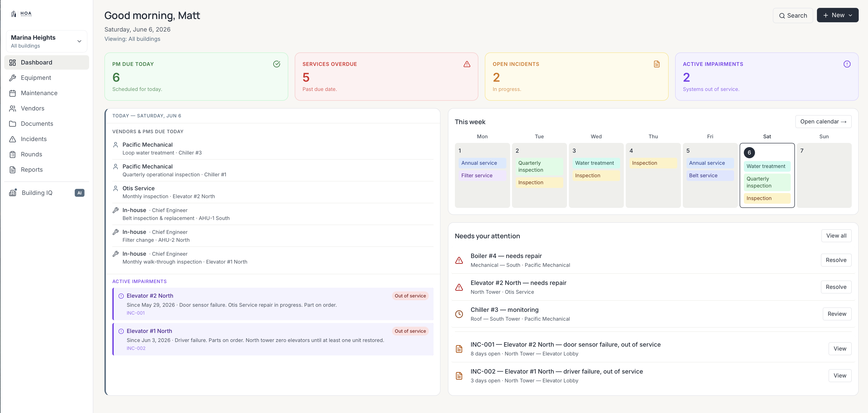Click the HOA logo icon
Screen dimensions: 868x413
(13, 14)
